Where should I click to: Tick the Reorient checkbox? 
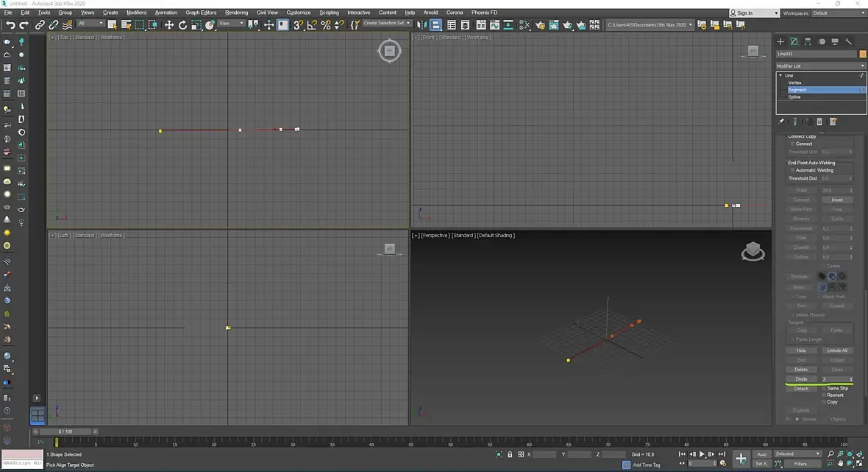tap(824, 395)
